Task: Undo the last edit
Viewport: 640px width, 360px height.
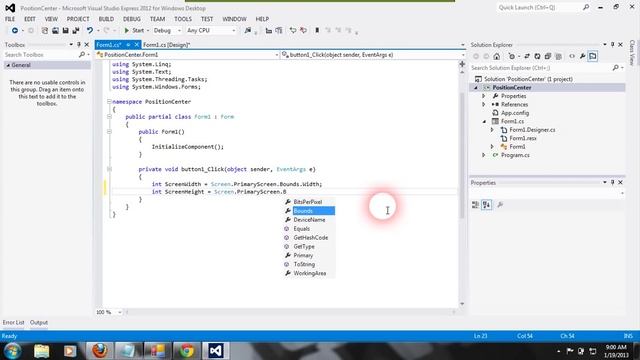Action: [x=89, y=31]
